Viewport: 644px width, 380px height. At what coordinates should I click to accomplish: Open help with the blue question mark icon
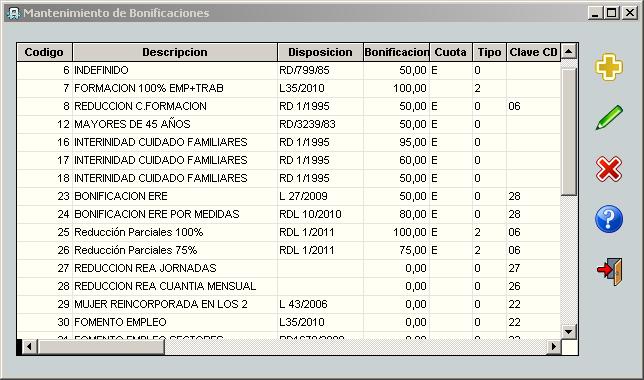coord(609,219)
